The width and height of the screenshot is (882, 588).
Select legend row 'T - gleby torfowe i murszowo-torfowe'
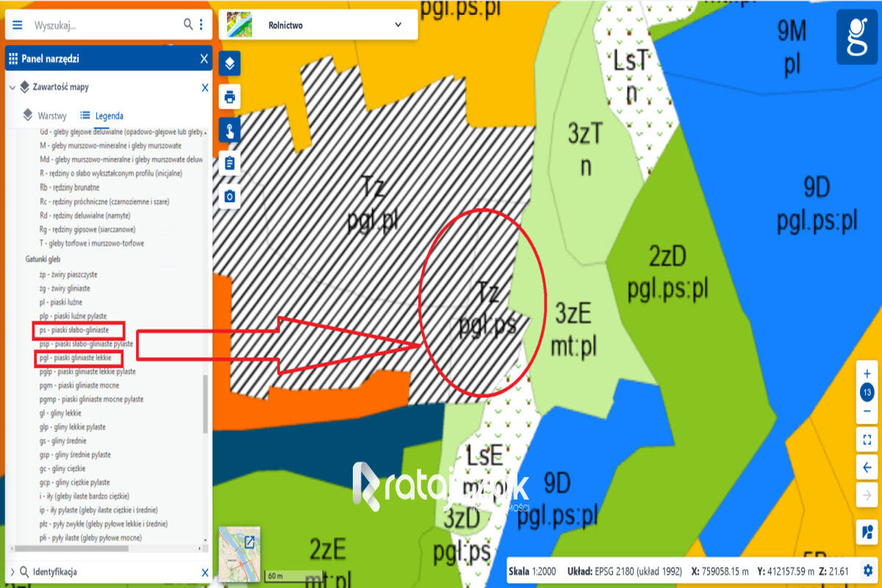point(92,243)
